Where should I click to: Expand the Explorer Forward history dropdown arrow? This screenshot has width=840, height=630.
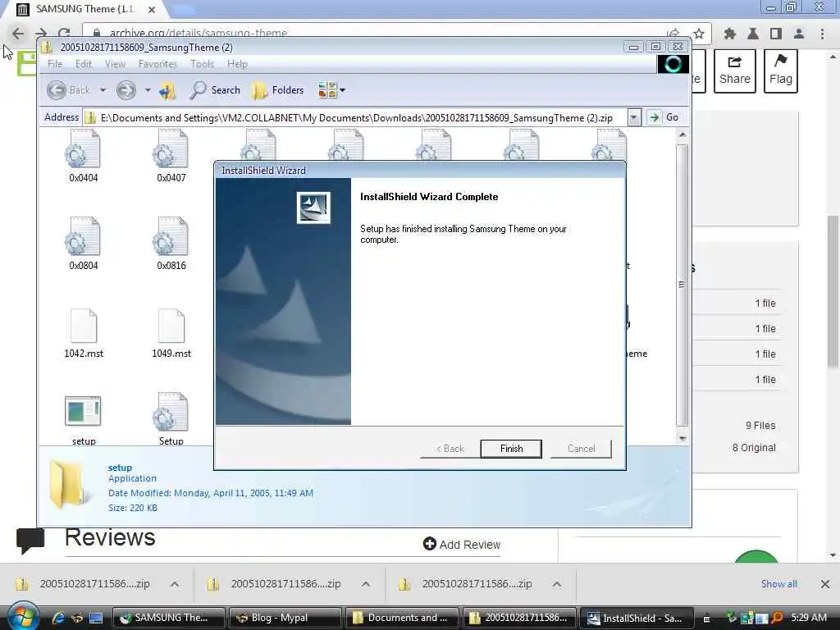(148, 90)
